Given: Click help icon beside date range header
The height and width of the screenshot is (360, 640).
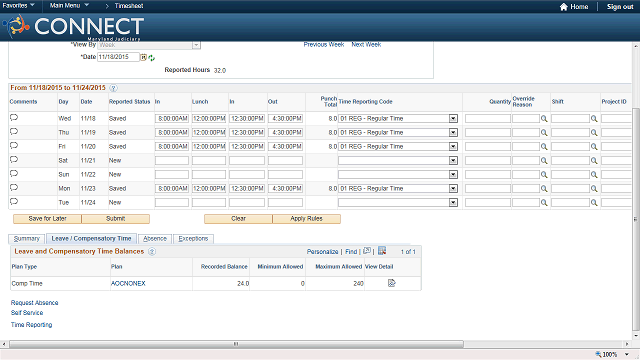Looking at the screenshot, I should [x=113, y=88].
